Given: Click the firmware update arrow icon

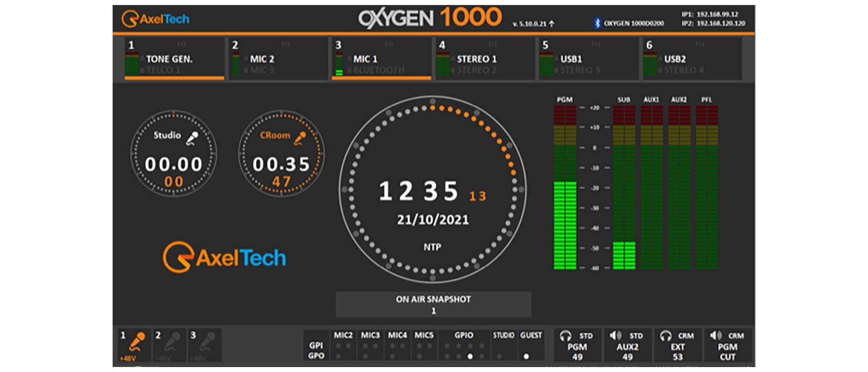Looking at the screenshot, I should [552, 24].
